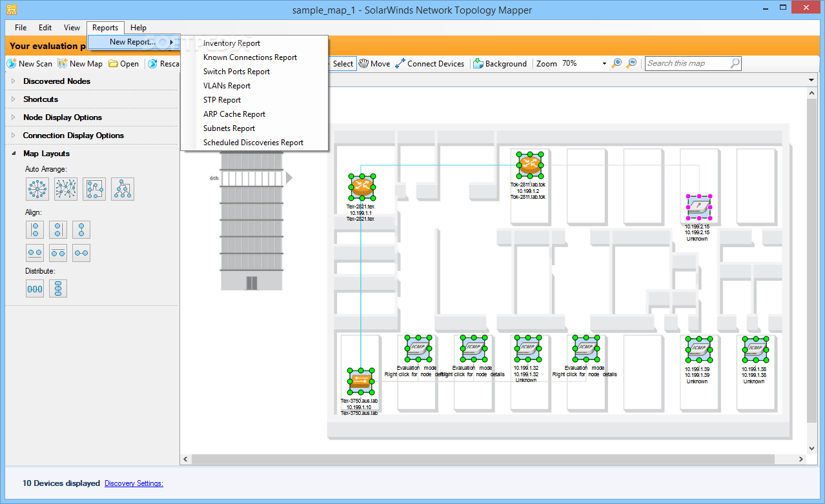Image resolution: width=825 pixels, height=504 pixels.
Task: Start a New Scan from toolbar
Action: pyautogui.click(x=30, y=63)
